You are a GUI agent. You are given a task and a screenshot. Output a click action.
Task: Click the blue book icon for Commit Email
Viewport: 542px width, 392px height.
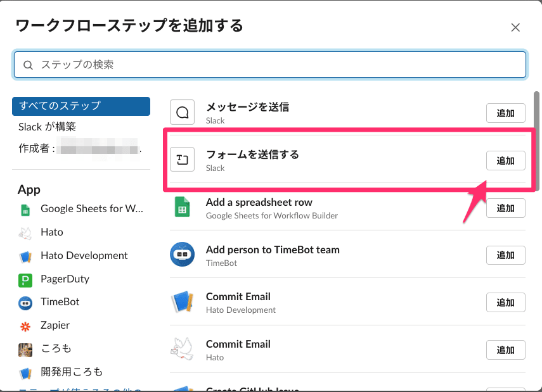point(183,302)
